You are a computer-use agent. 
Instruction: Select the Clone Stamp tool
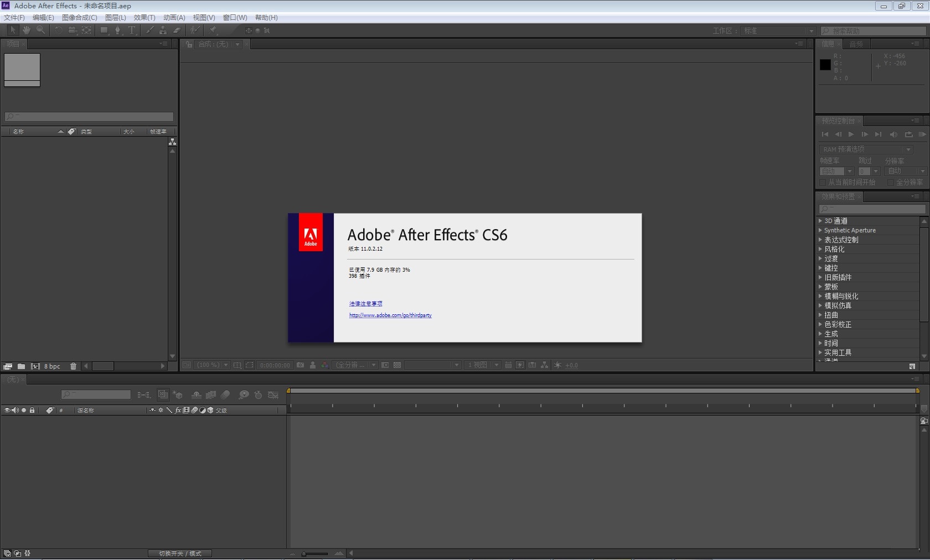163,30
